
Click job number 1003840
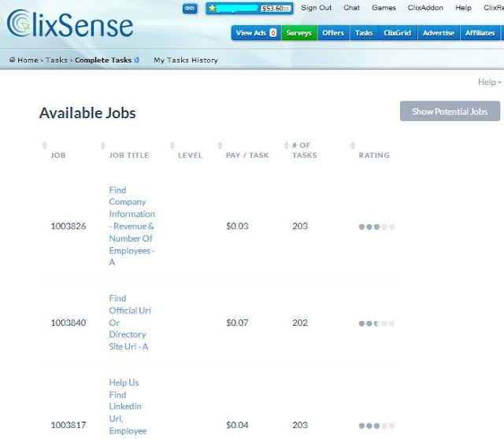(x=69, y=323)
